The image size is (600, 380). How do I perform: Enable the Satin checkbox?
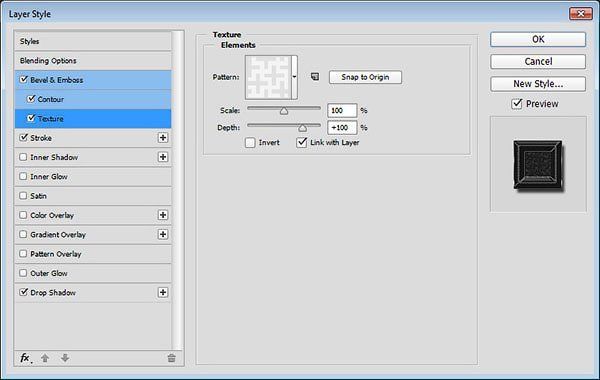[23, 196]
